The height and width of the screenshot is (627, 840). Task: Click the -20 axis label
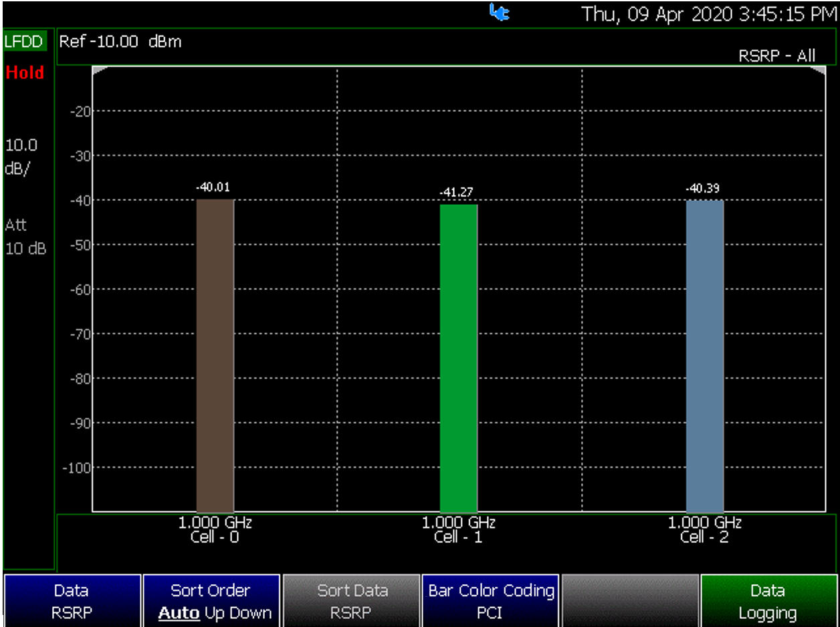tap(80, 111)
